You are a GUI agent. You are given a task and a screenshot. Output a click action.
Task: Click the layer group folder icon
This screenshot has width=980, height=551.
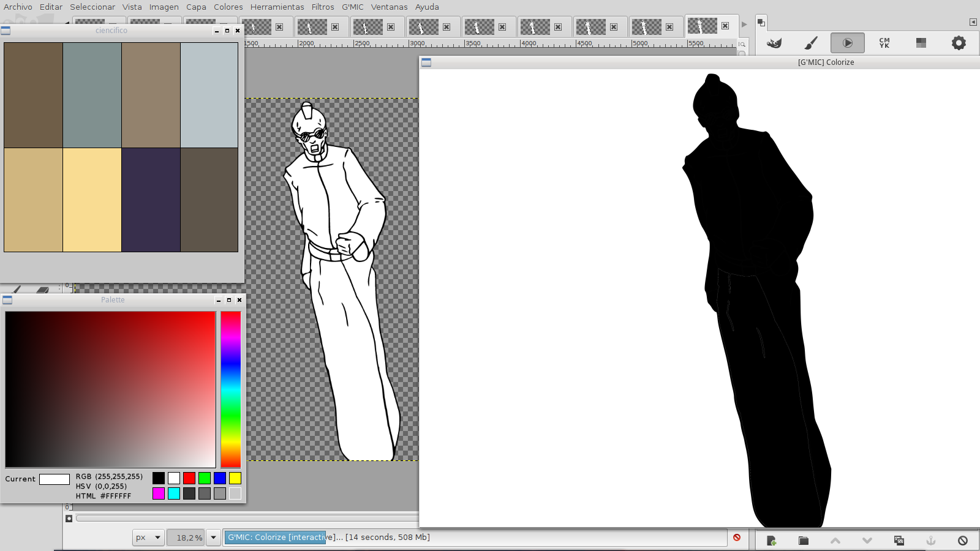click(x=804, y=541)
